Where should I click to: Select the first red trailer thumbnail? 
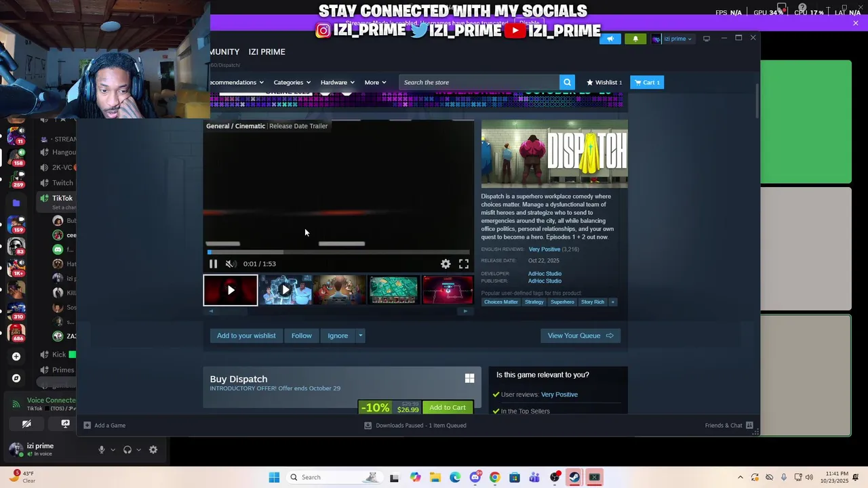[x=231, y=290]
